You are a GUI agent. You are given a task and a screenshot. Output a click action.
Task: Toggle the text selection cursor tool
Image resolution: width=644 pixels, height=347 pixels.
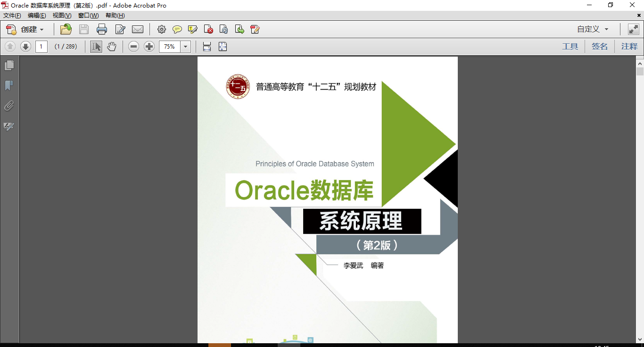click(96, 46)
